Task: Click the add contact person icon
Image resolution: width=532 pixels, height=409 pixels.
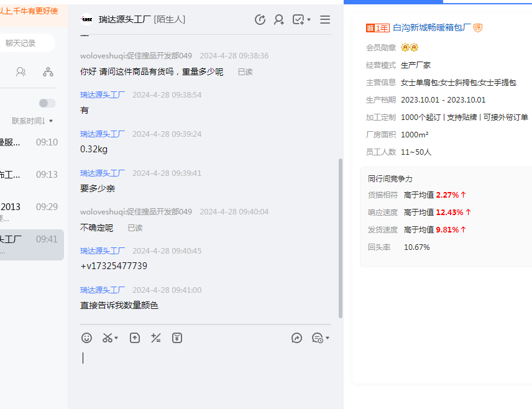Action: (279, 20)
